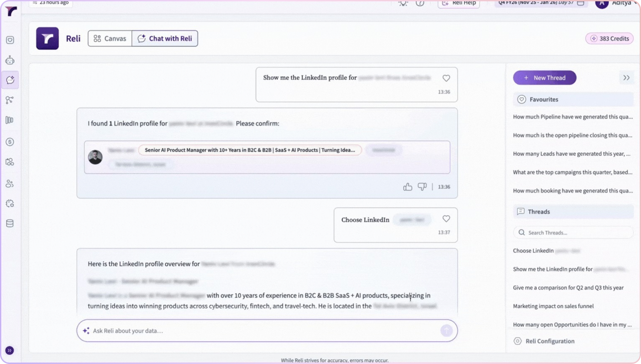This screenshot has width=641, height=364.
Task: Thumbs down the LinkedIn profile found reply
Action: [422, 187]
